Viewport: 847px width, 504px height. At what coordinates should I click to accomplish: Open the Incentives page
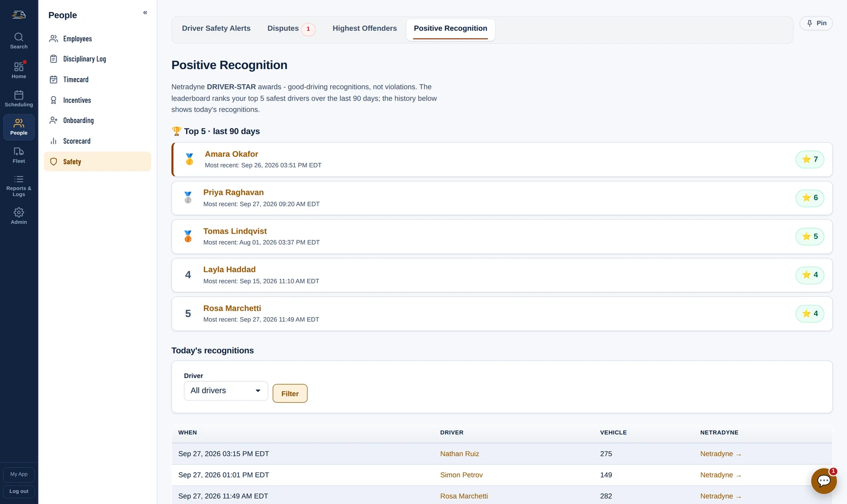pos(97,100)
